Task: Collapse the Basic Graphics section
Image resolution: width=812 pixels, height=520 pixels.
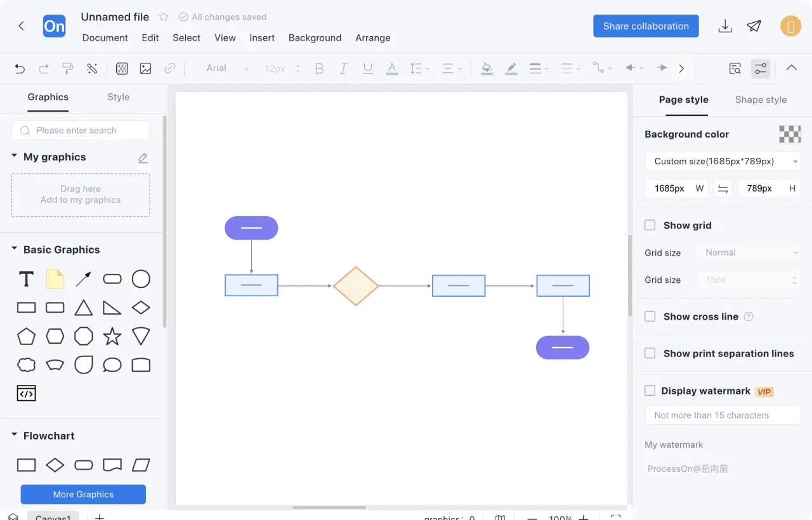Action: point(15,249)
